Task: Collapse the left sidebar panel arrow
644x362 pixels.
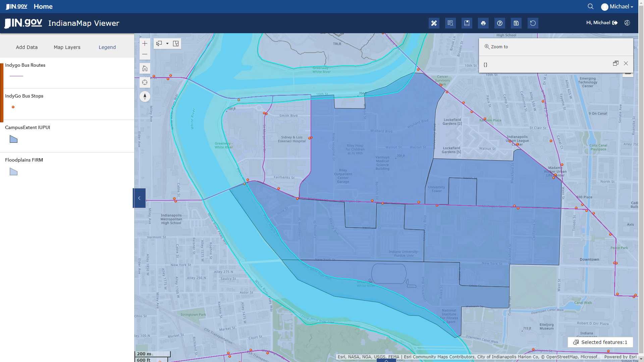Action: pyautogui.click(x=139, y=198)
